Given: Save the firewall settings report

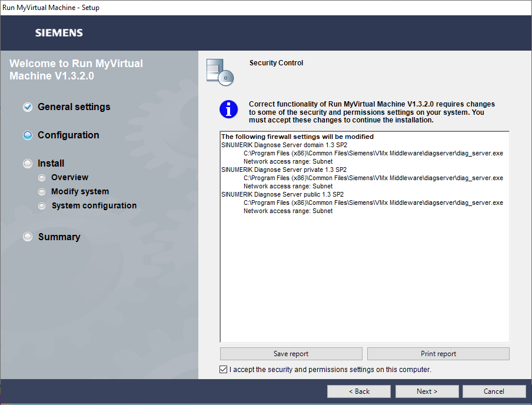Looking at the screenshot, I should 291,354.
